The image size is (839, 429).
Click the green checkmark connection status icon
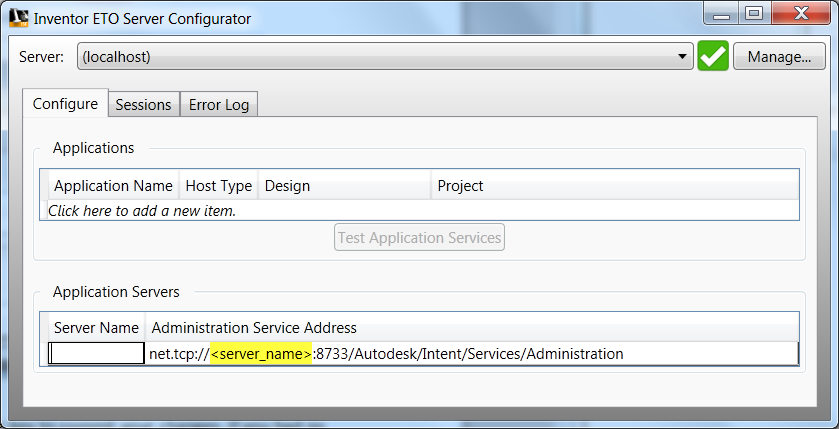713,56
